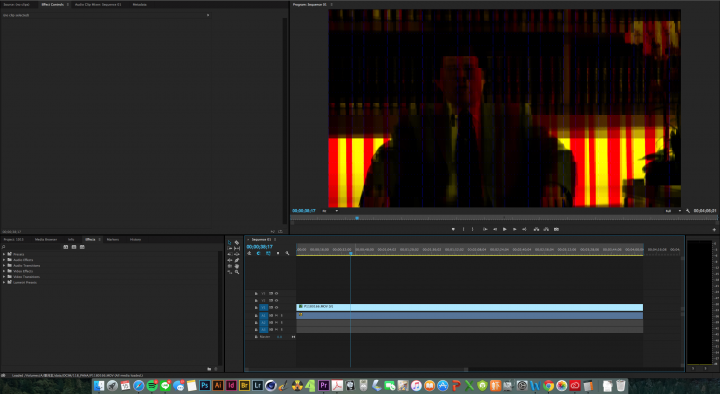
Task: Toggle track output eye for V3
Action: click(276, 293)
